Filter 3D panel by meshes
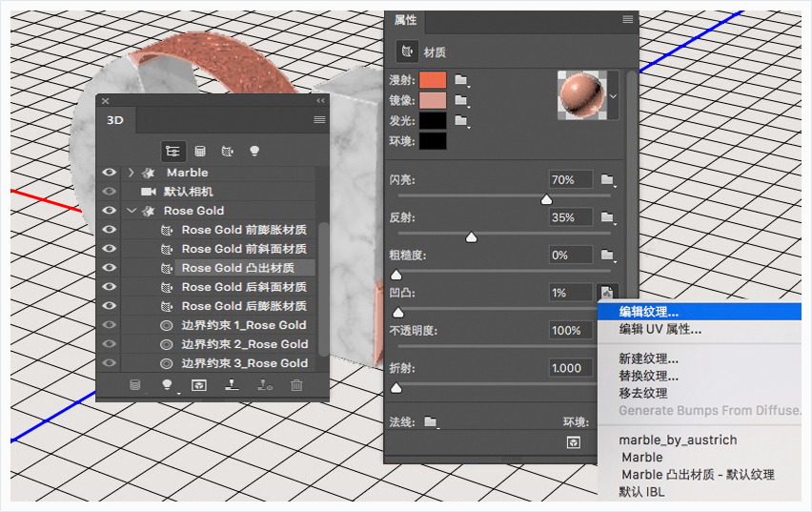 (200, 152)
